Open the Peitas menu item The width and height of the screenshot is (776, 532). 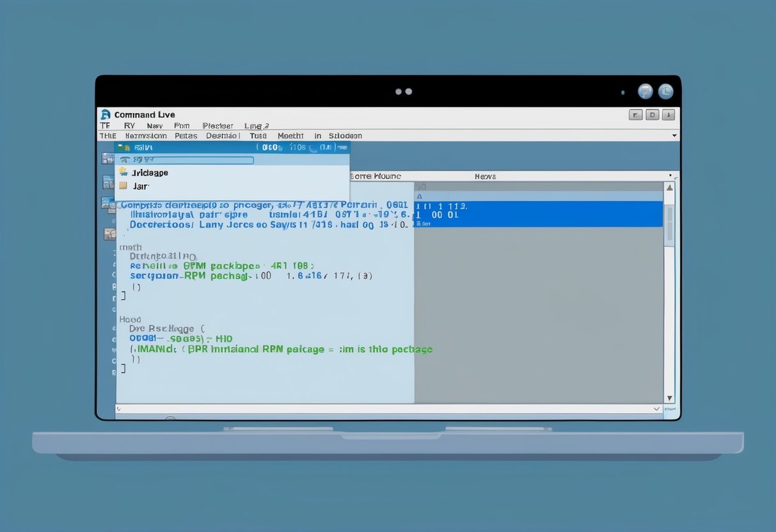tap(186, 136)
